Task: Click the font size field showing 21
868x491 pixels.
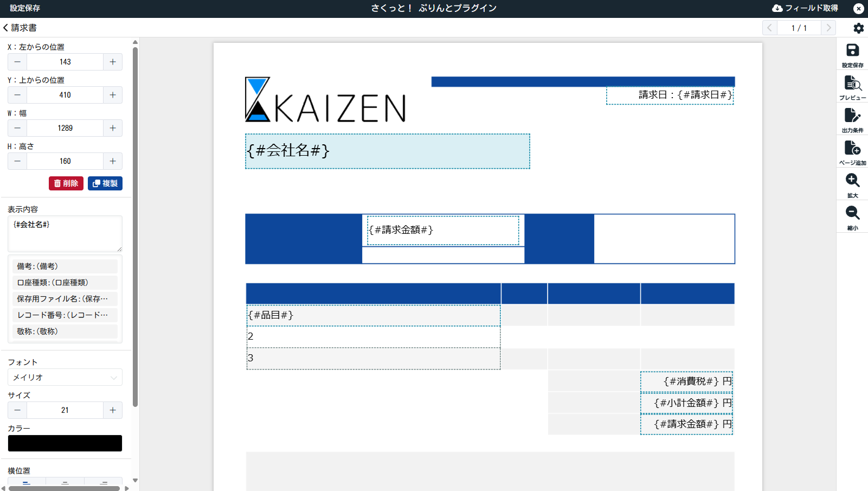Action: [x=65, y=410]
